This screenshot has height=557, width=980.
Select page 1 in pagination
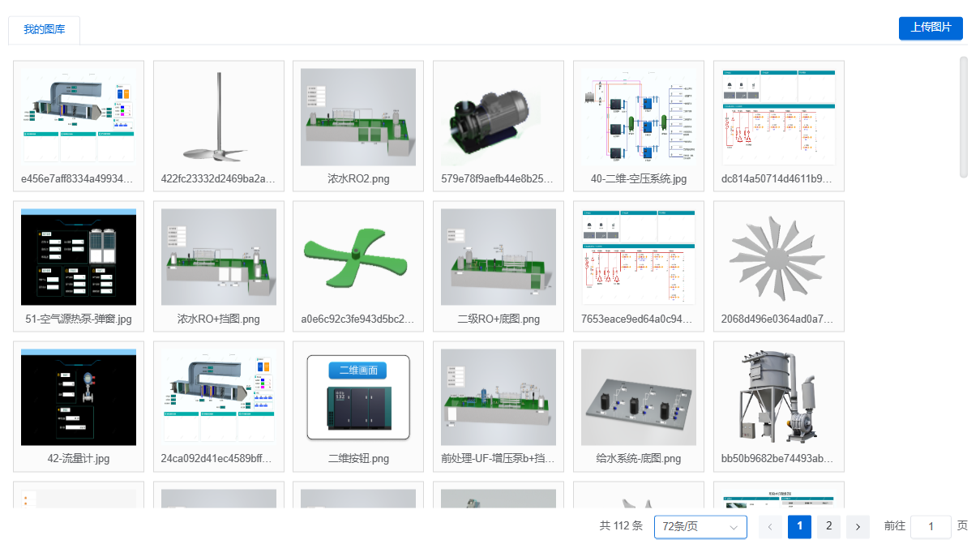pyautogui.click(x=799, y=527)
